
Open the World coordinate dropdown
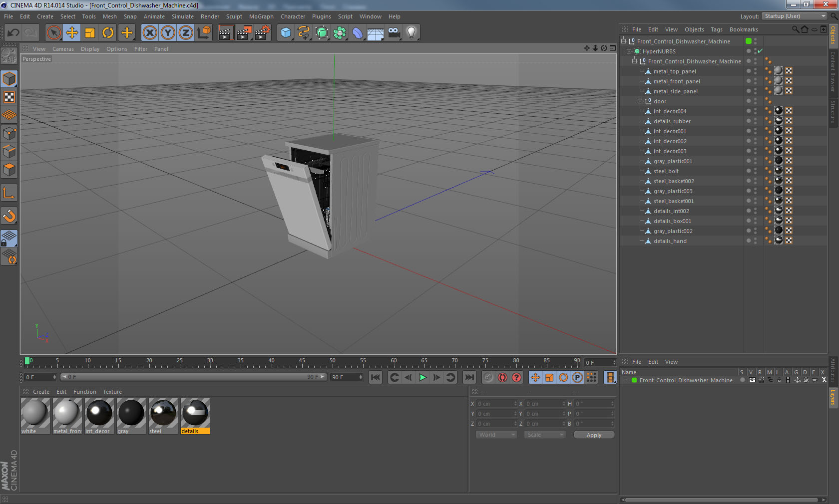point(496,435)
